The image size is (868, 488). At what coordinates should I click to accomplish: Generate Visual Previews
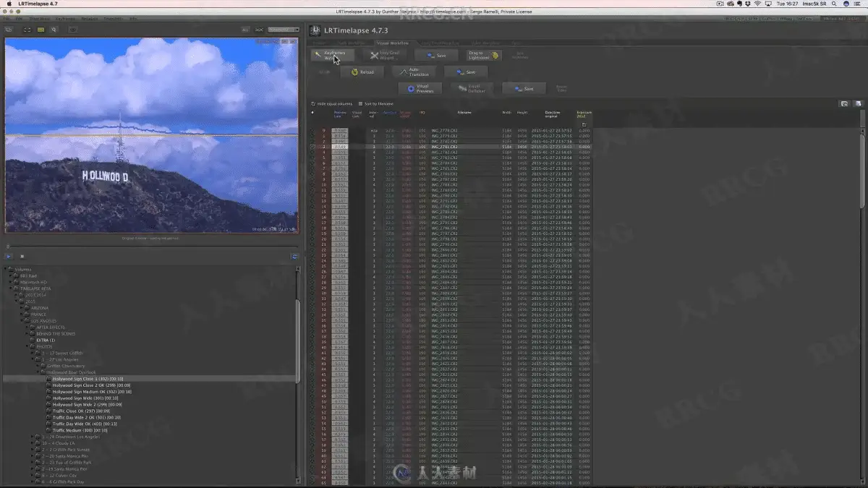420,89
